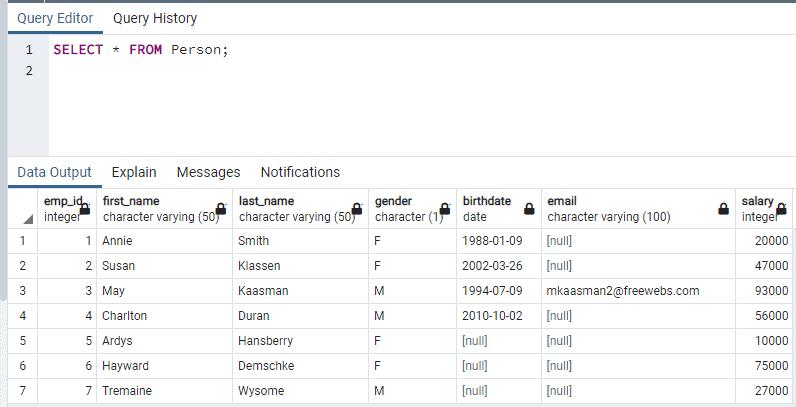Select the Data Output tab
Screen dimensions: 796x407
click(x=54, y=172)
